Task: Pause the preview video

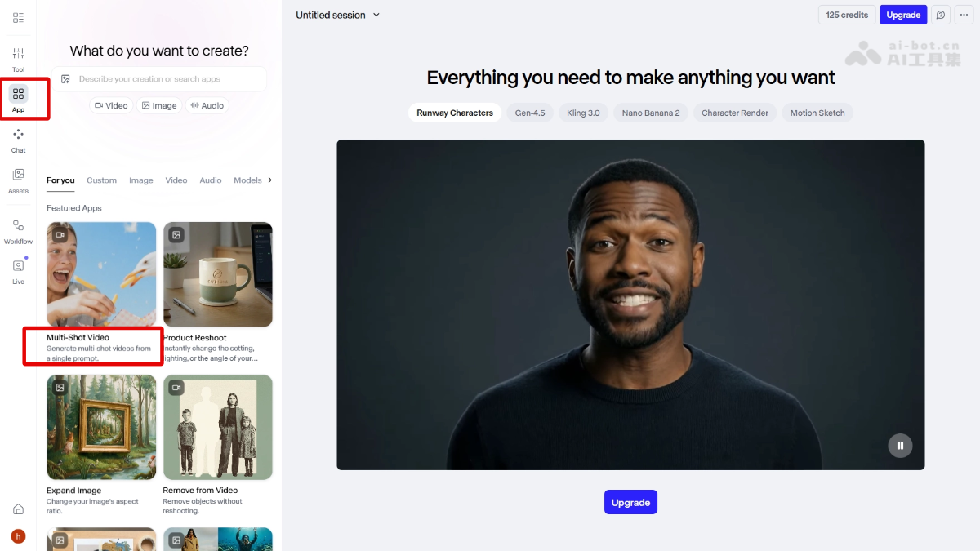Action: pyautogui.click(x=900, y=446)
